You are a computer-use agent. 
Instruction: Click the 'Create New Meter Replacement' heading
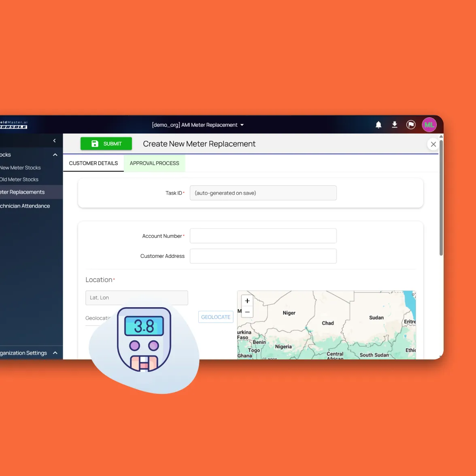click(x=199, y=144)
